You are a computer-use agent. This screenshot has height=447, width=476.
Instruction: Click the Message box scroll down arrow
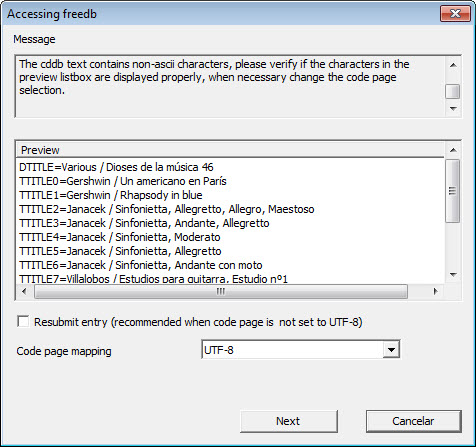(x=453, y=109)
